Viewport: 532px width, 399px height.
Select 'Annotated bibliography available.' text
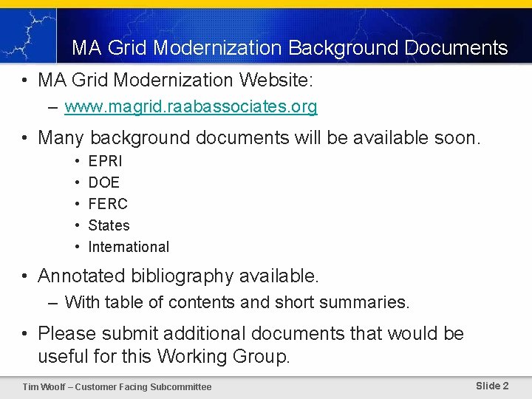(x=179, y=276)
